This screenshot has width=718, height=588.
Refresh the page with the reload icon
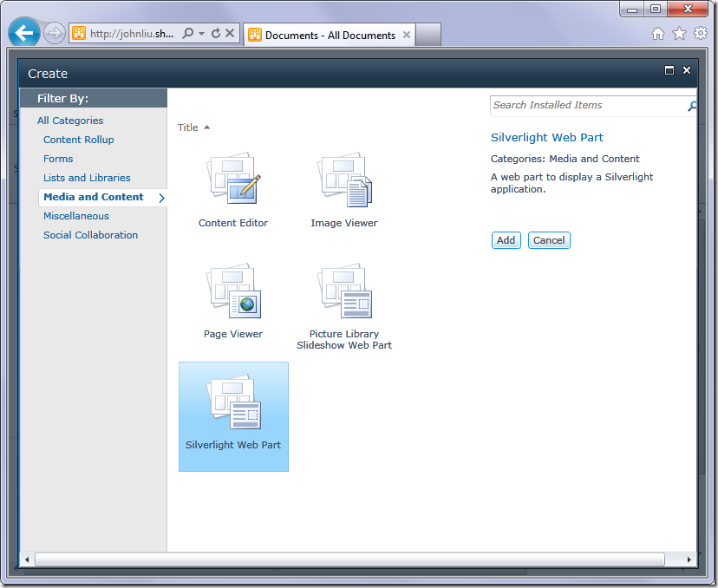click(x=216, y=34)
